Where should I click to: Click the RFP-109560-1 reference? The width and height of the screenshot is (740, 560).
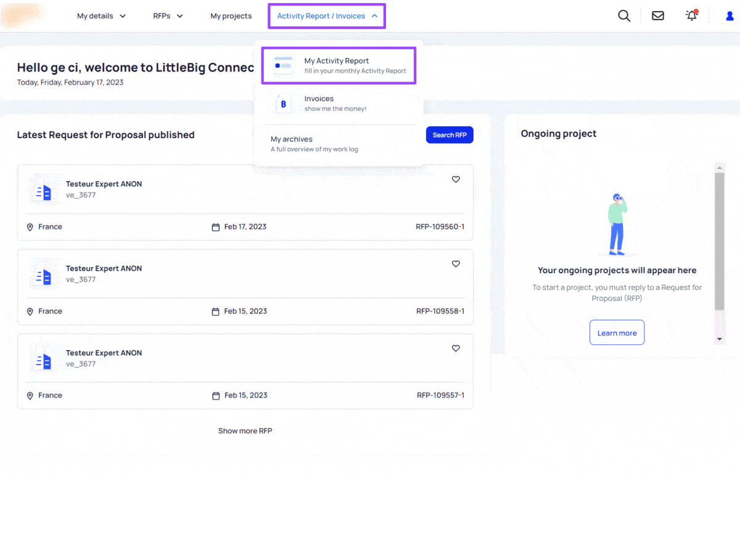click(440, 227)
